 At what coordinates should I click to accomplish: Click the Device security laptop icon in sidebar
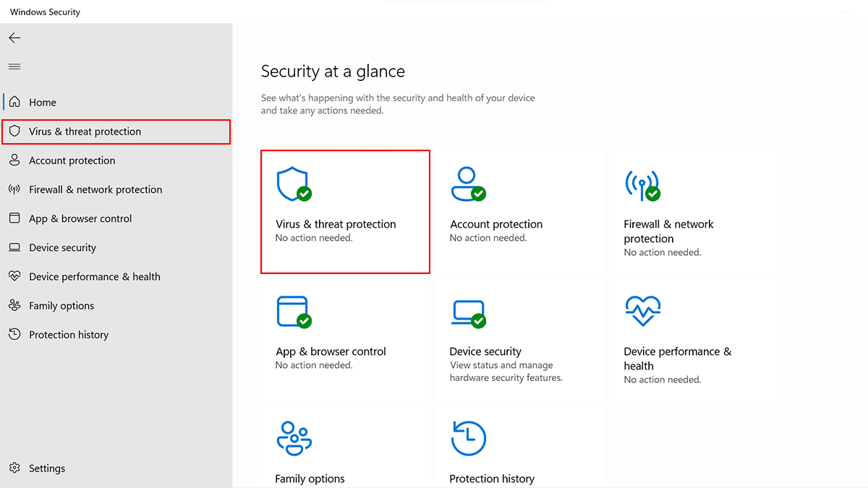point(14,247)
